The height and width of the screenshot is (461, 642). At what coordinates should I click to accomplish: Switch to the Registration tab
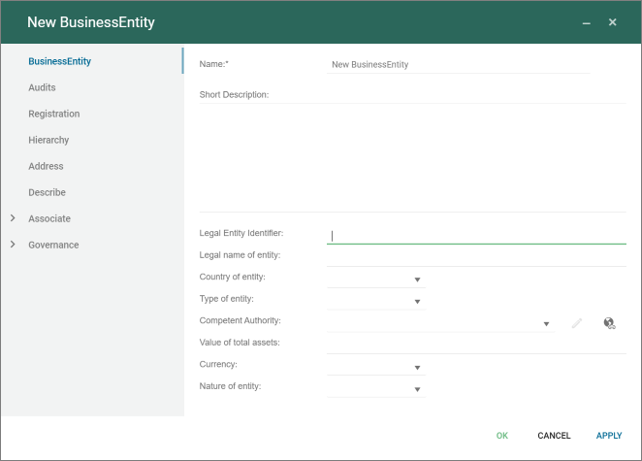pyautogui.click(x=54, y=113)
